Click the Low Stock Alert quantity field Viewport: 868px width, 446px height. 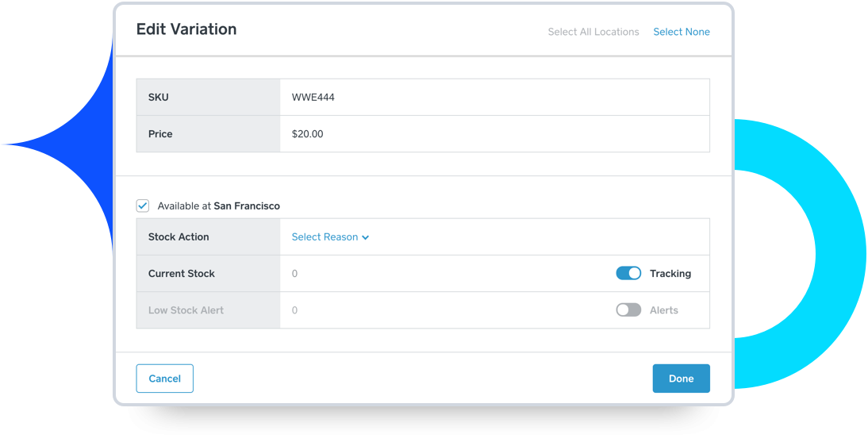pos(444,310)
